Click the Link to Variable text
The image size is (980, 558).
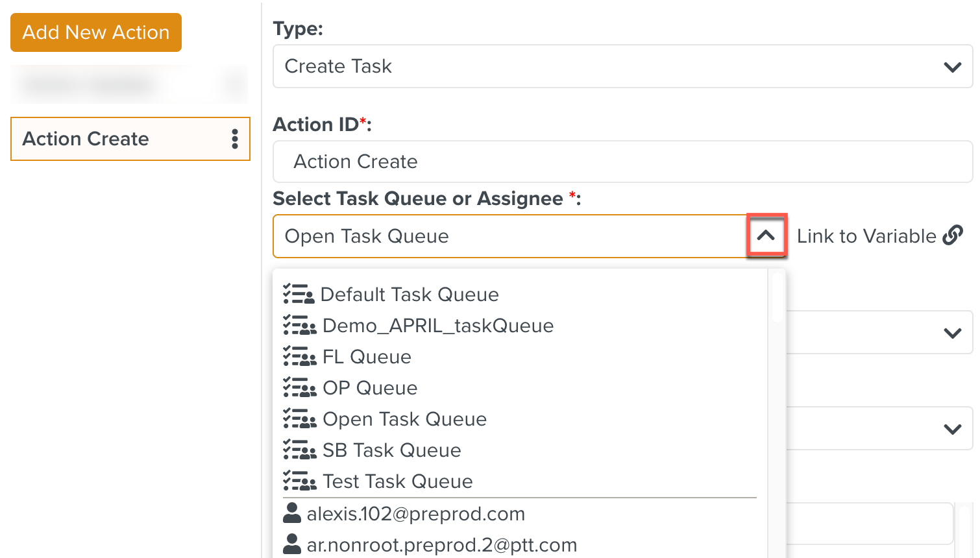[866, 236]
